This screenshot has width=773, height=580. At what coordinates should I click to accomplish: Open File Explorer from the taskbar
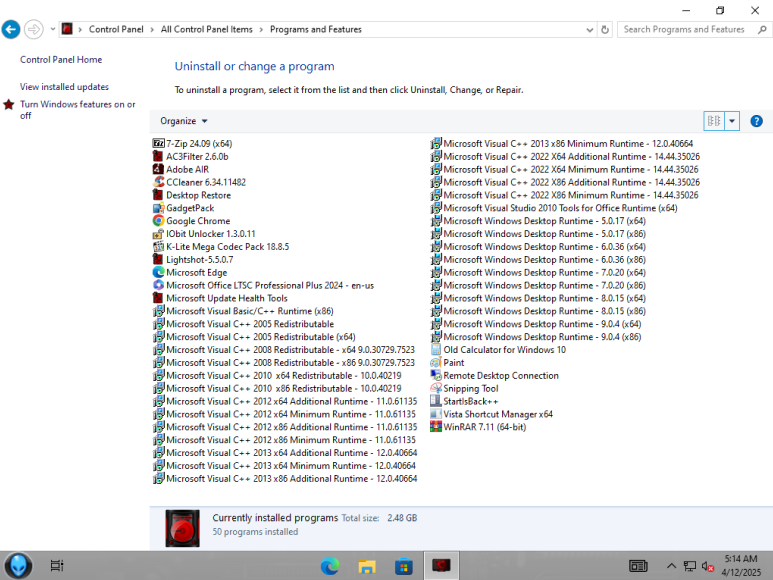(367, 566)
